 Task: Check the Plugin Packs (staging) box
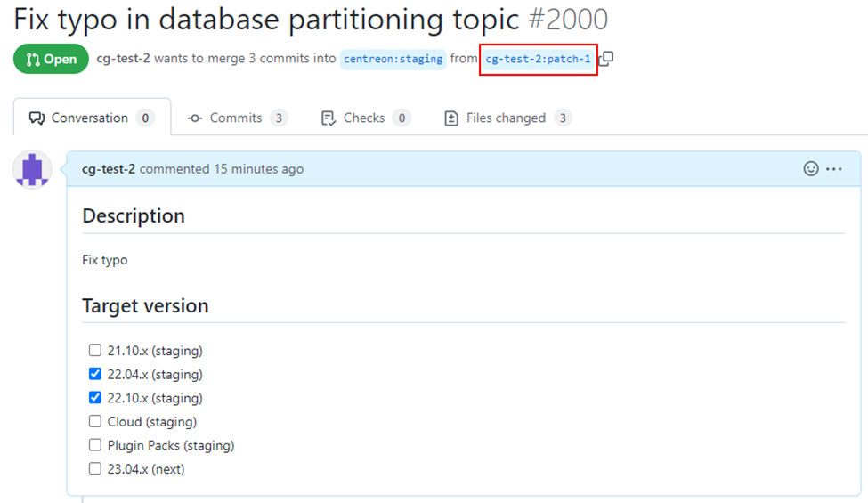(95, 445)
